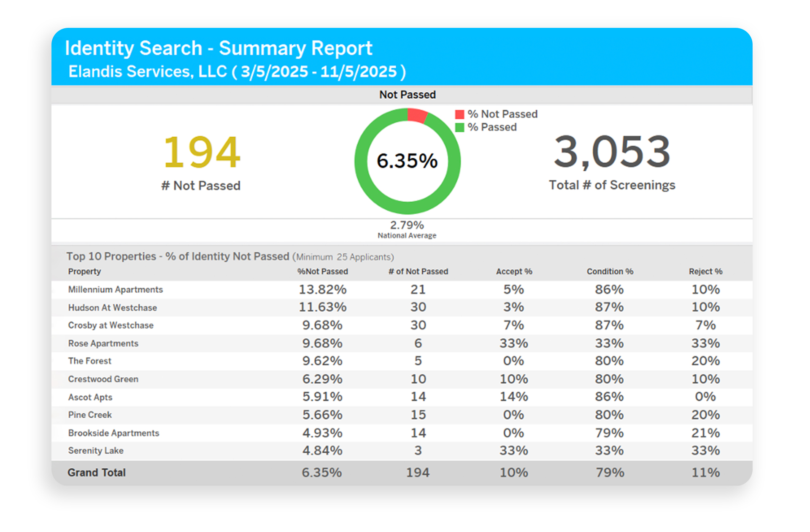This screenshot has height=532, width=810.
Task: Select the 194 Not Passed figure
Action: point(202,152)
